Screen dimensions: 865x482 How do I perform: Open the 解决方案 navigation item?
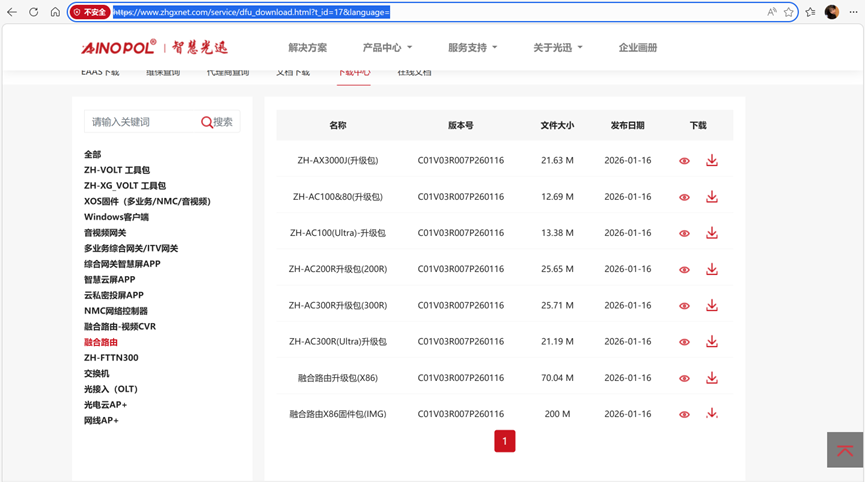tap(307, 48)
